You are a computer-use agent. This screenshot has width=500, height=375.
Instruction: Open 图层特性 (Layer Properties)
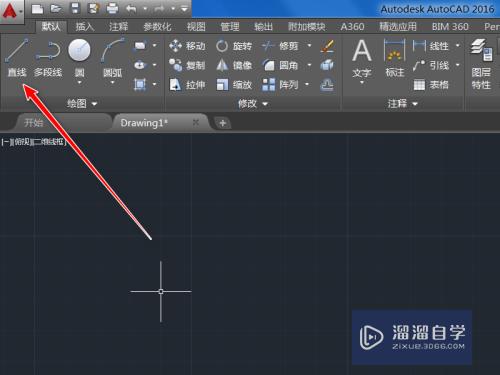click(481, 64)
